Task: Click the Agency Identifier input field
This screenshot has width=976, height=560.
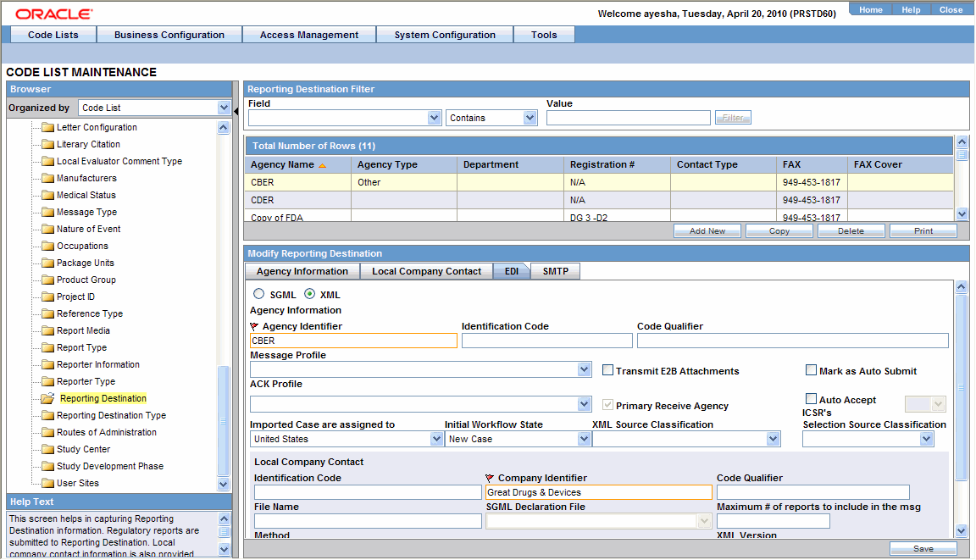Action: pos(353,341)
